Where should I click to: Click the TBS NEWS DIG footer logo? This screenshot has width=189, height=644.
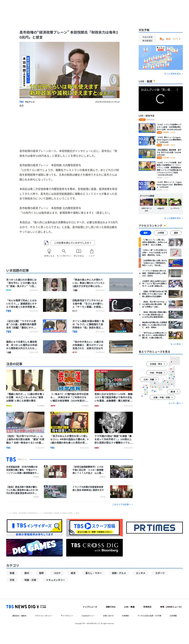pyautogui.click(x=26, y=607)
